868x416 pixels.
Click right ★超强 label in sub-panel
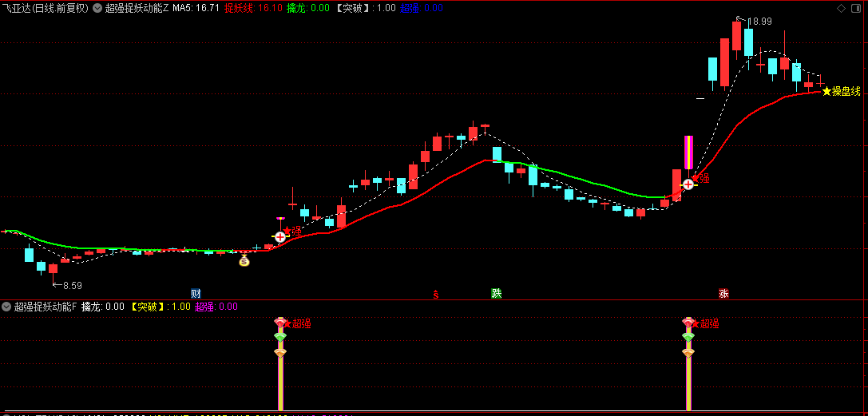click(705, 323)
